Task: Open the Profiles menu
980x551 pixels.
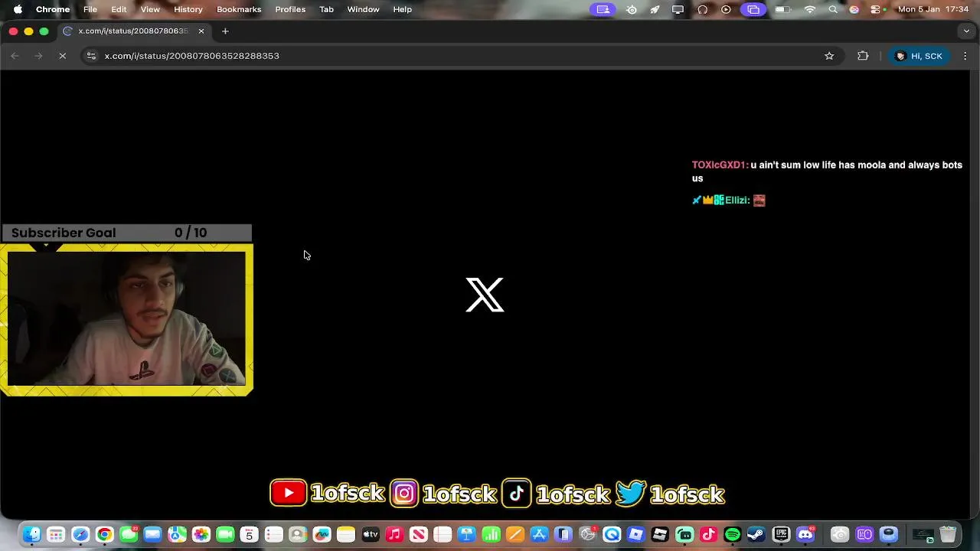Action: pyautogui.click(x=290, y=9)
